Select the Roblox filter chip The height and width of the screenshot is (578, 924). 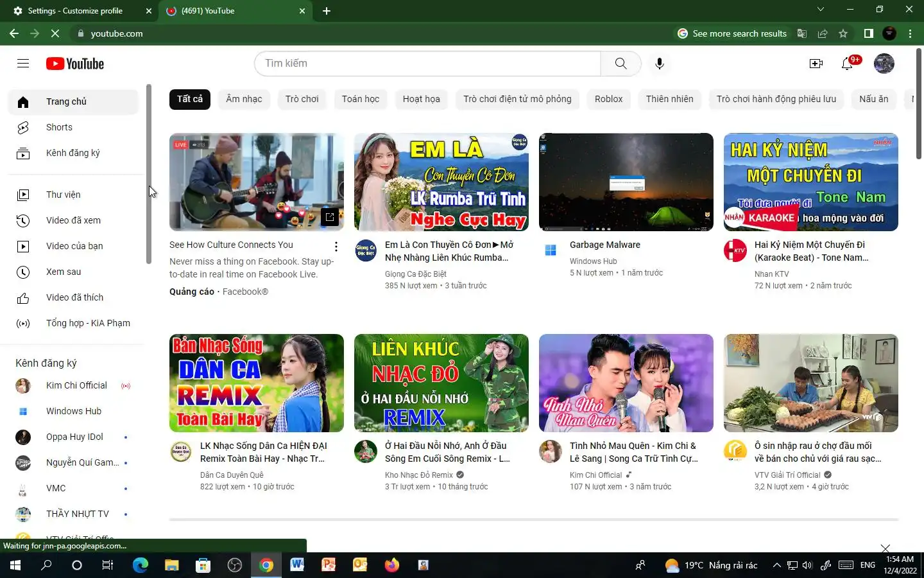click(x=608, y=99)
